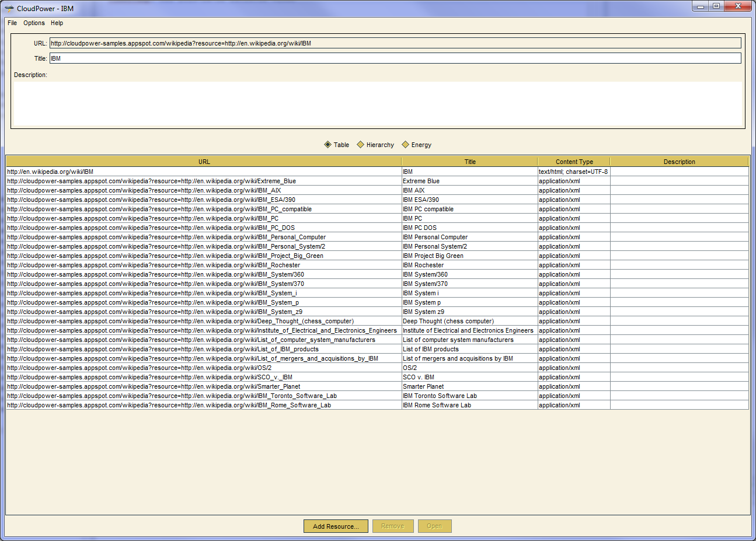Click the Open button at the bottom
The width and height of the screenshot is (756, 541).
click(434, 526)
